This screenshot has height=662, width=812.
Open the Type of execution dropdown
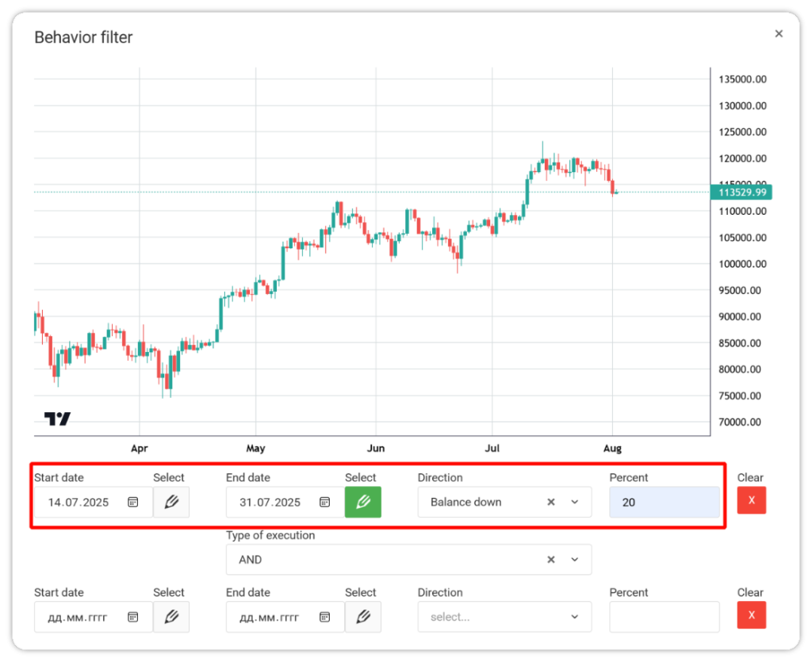click(575, 560)
